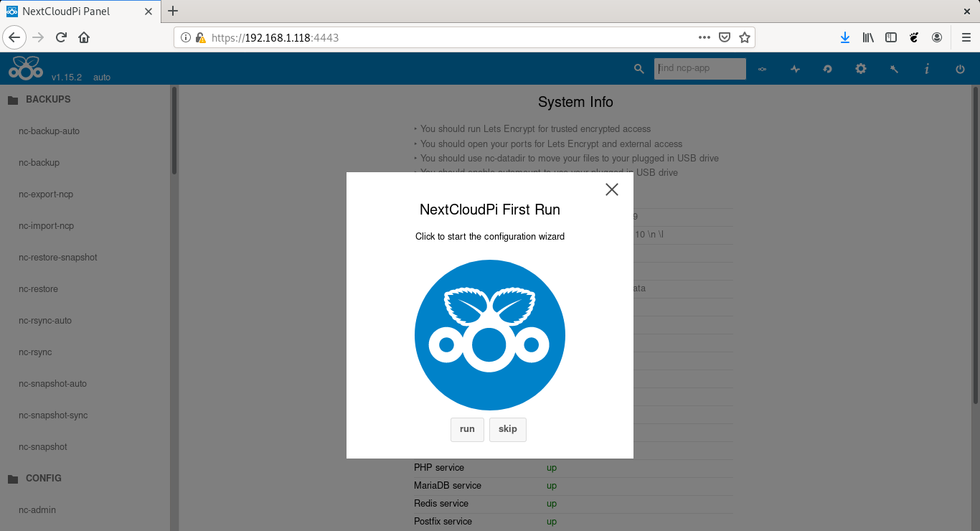This screenshot has height=531, width=980.
Task: Click the large NextCloudPi wizard logo
Action: click(490, 335)
